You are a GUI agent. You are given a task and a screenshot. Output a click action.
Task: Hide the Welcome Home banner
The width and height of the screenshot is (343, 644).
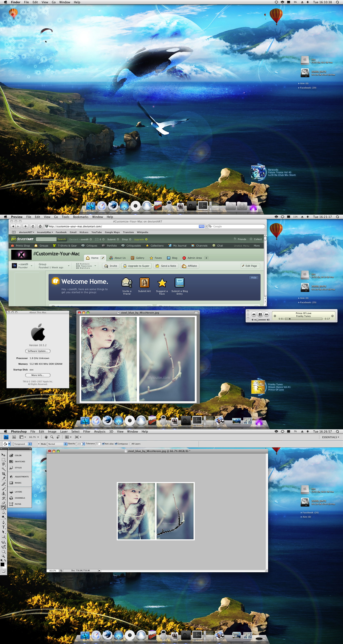pos(254,277)
